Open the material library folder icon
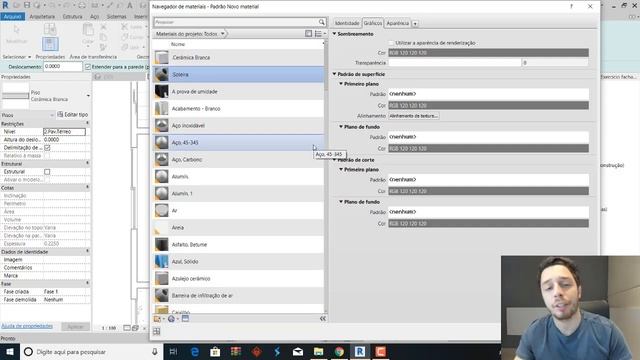The image size is (640, 360). (x=158, y=319)
